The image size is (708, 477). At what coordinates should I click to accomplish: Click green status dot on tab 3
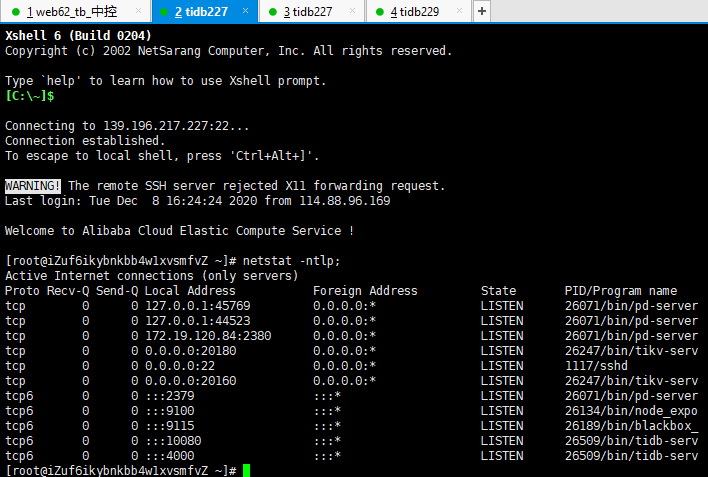point(272,12)
